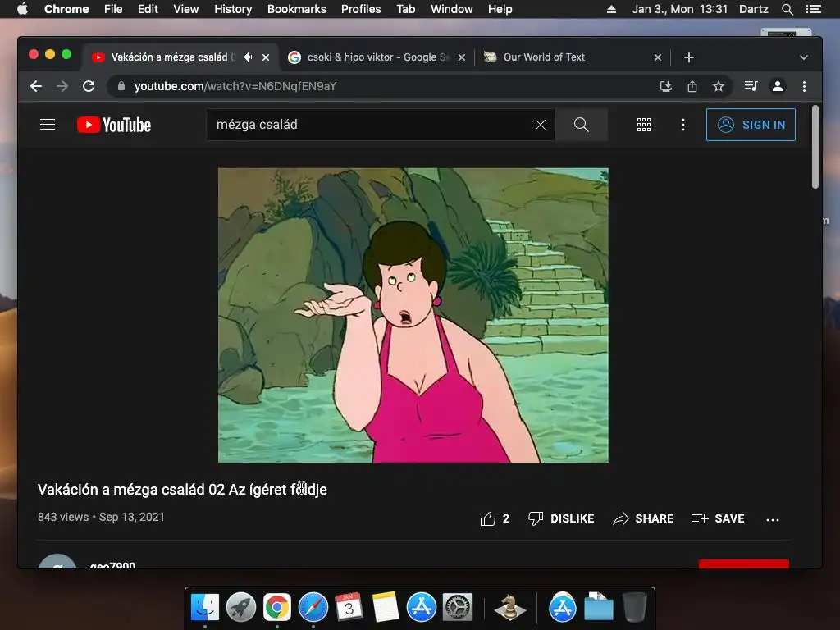Screen dimensions: 840x630
Task: Open the YouTube apps grid icon
Action: (x=644, y=125)
